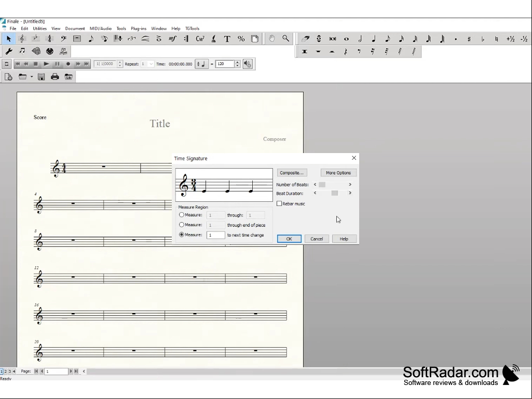
Task: Click the Number of Beats slider thumb
Action: [x=322, y=185]
